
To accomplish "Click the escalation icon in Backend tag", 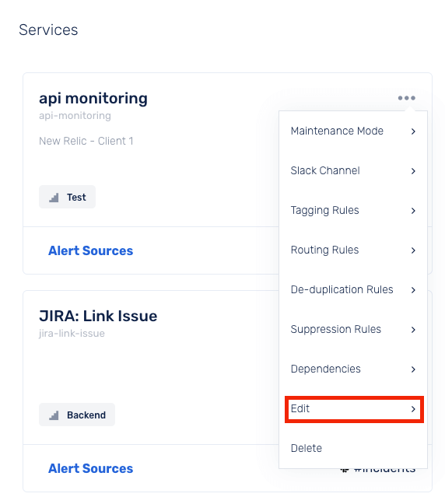I will [54, 415].
